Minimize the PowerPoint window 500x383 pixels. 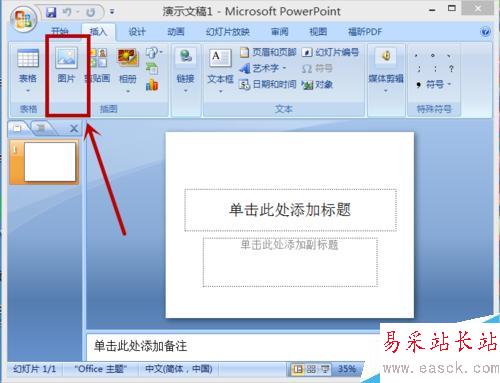point(432,11)
